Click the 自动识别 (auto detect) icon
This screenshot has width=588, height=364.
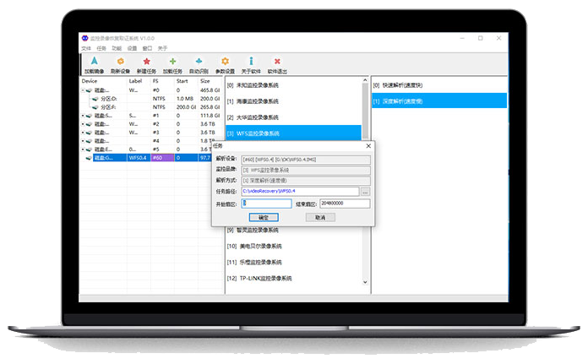click(x=199, y=64)
